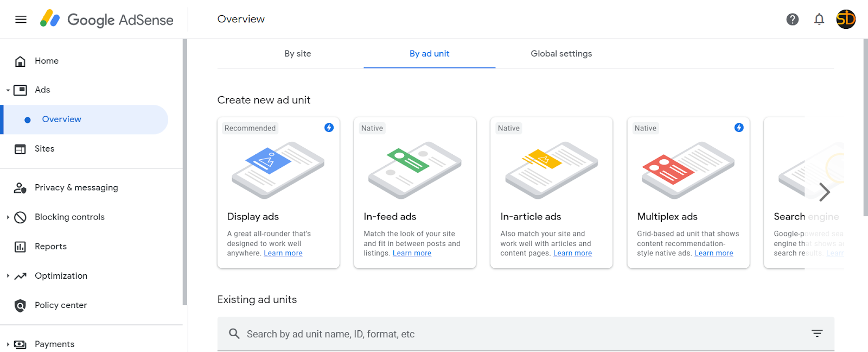Click the Optimization trend-line icon
The height and width of the screenshot is (352, 868).
click(20, 276)
